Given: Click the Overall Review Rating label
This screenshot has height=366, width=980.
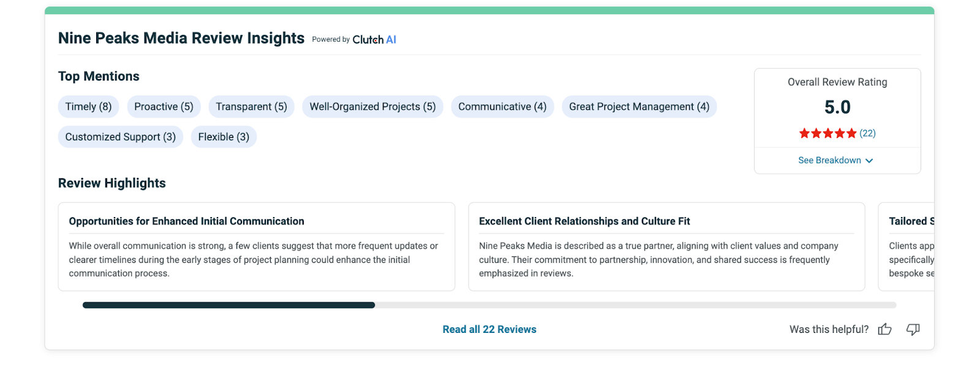Looking at the screenshot, I should click(x=837, y=82).
